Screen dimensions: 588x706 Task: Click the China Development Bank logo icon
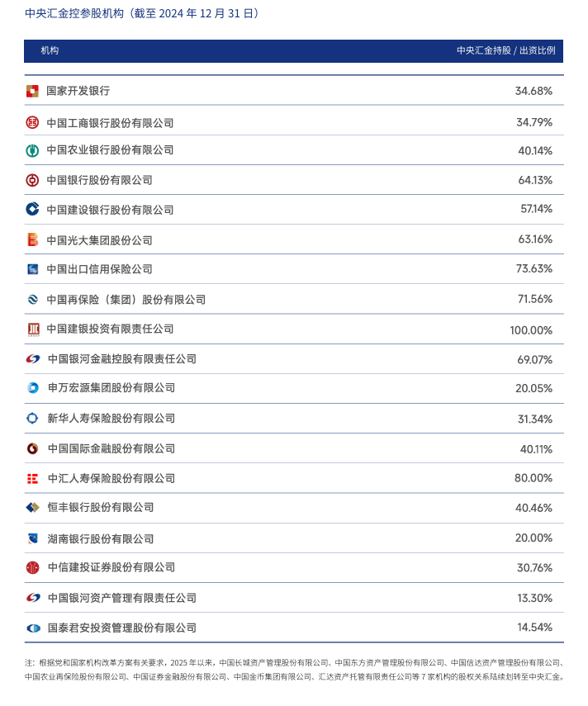[x=32, y=91]
